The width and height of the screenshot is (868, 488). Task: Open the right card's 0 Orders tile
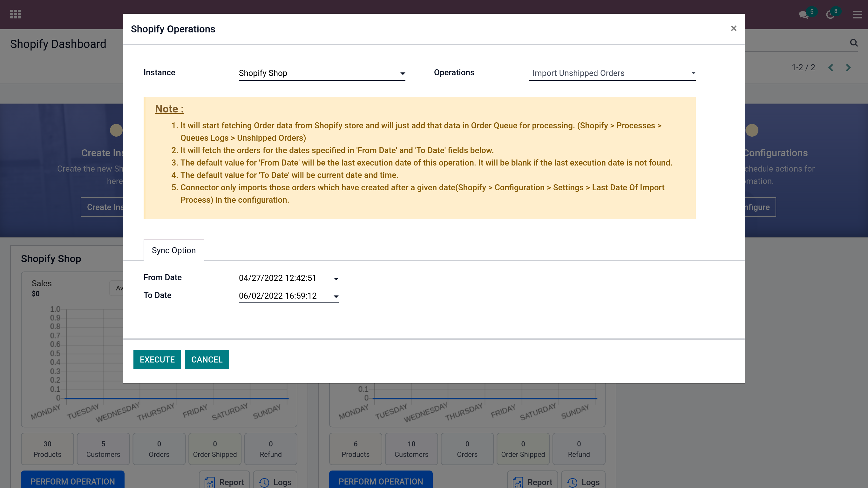click(x=467, y=449)
